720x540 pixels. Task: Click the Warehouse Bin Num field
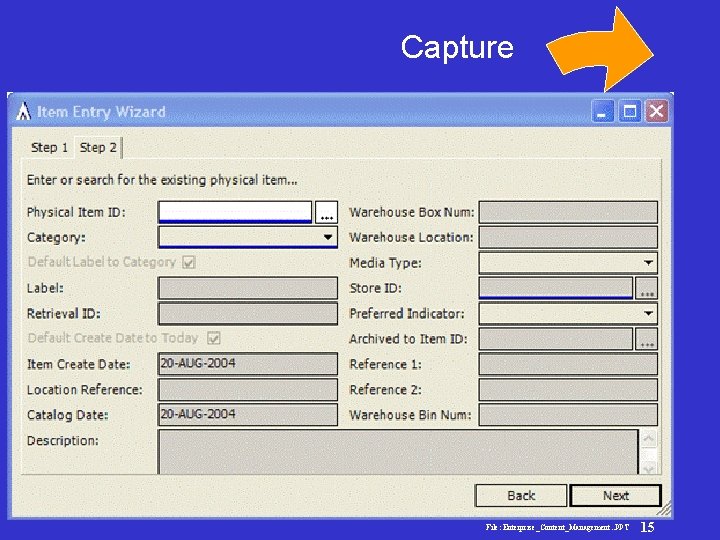pos(568,415)
